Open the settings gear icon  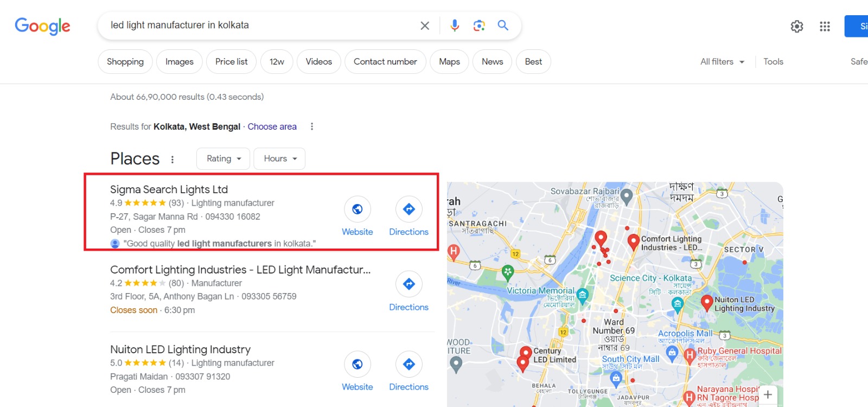tap(797, 27)
